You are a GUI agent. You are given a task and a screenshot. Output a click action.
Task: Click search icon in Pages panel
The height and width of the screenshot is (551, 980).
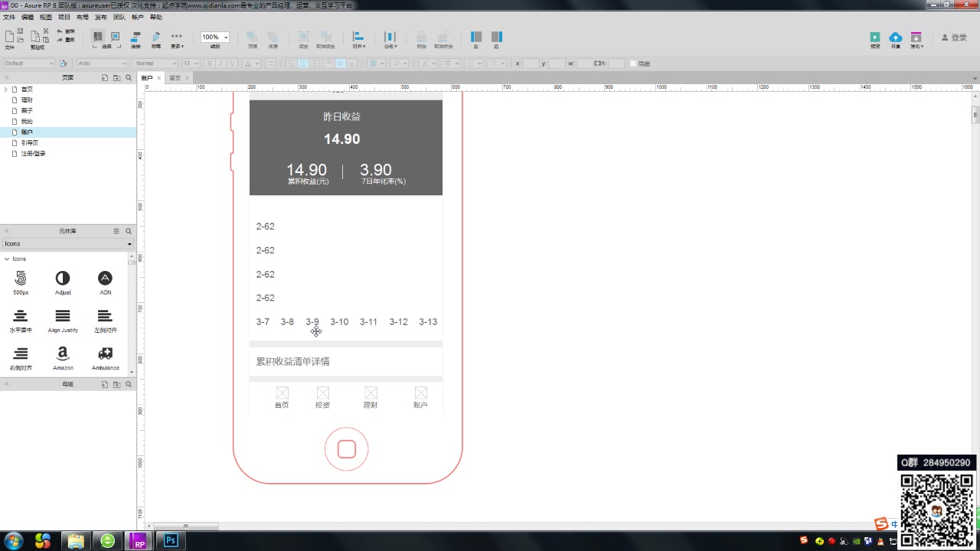(129, 78)
